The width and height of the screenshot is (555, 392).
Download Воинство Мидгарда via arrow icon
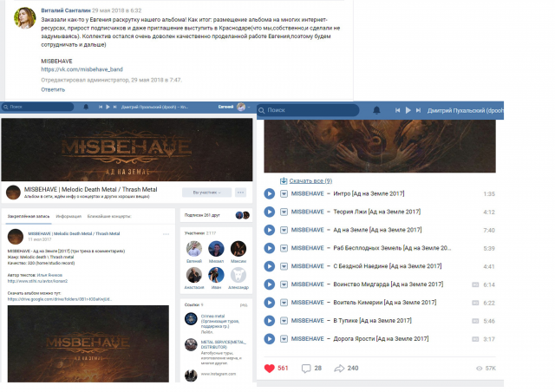coord(284,284)
